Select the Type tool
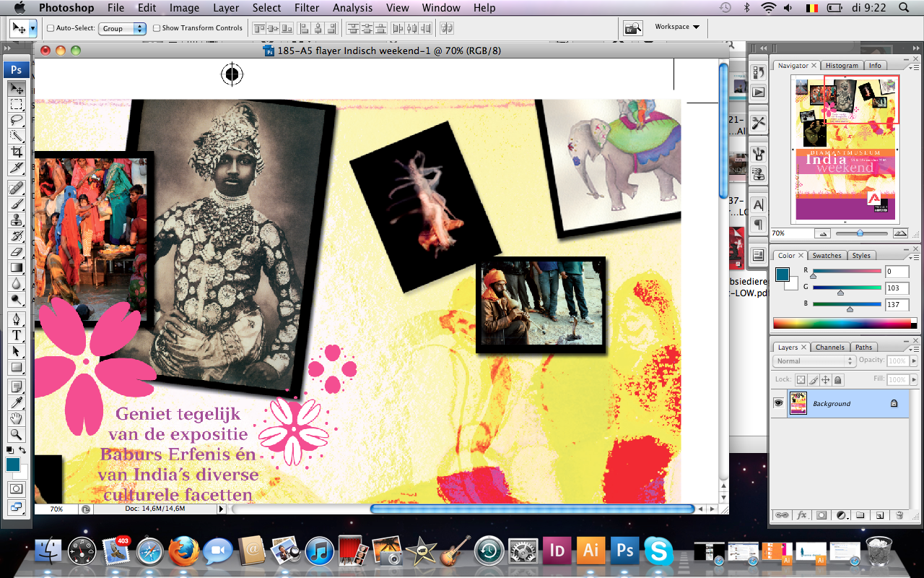 click(x=16, y=335)
